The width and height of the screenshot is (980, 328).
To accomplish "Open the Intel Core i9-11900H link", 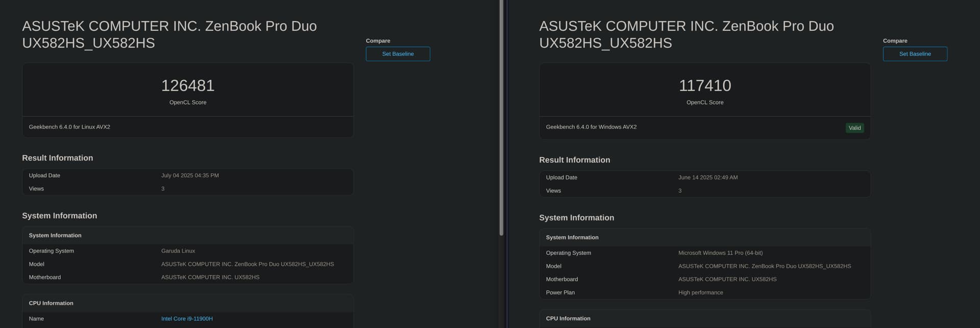I will (187, 319).
